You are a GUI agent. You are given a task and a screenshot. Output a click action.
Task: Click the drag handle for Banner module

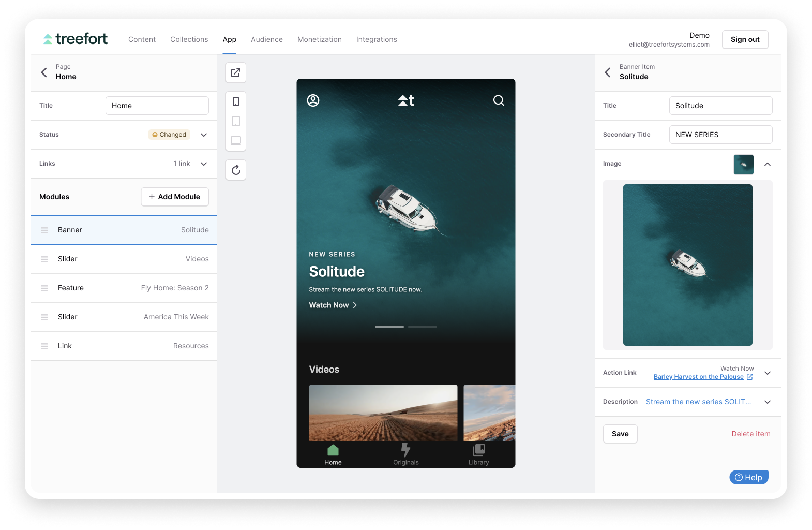point(44,230)
